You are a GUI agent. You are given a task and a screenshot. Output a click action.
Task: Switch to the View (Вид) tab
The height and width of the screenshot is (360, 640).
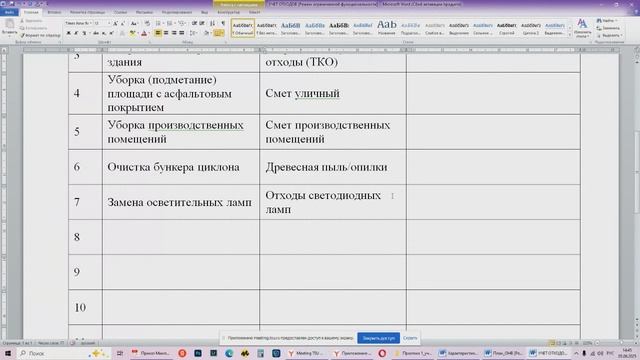click(x=204, y=12)
